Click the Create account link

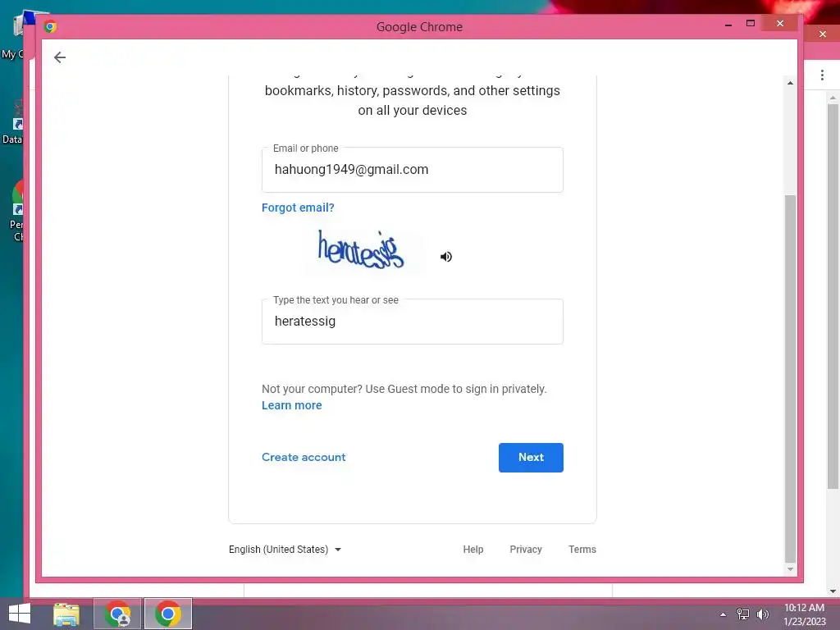tap(304, 457)
